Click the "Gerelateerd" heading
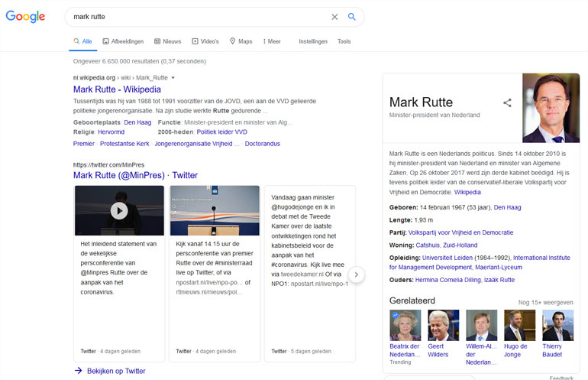 coord(412,300)
